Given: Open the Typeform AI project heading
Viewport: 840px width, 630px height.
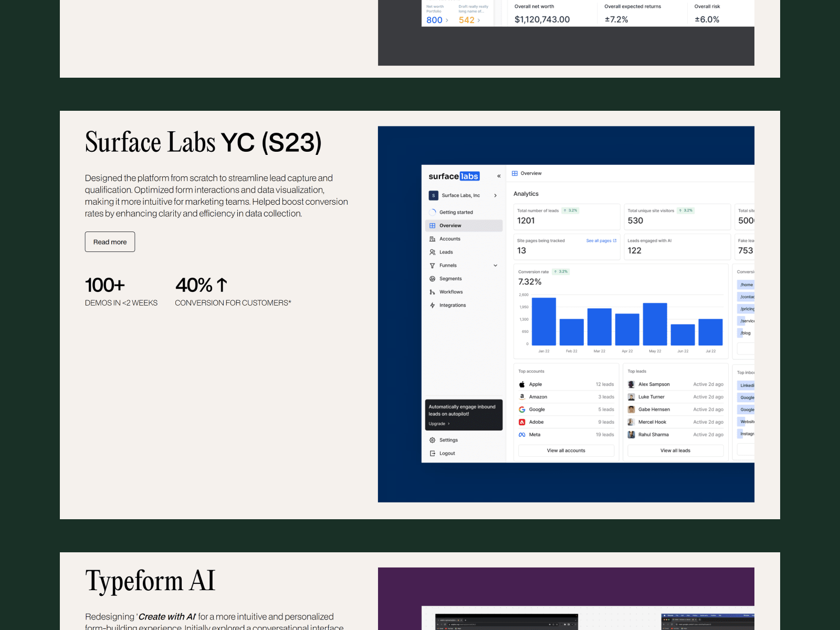Looking at the screenshot, I should 150,581.
